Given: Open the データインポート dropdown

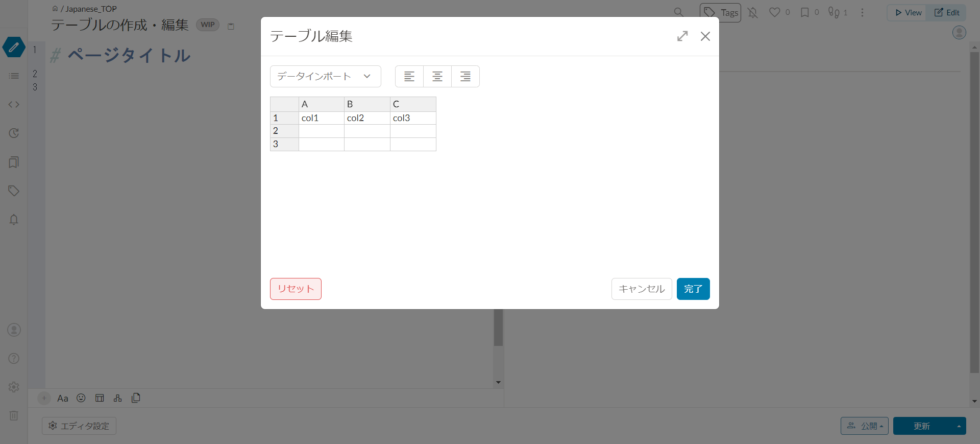Looking at the screenshot, I should coord(326,77).
